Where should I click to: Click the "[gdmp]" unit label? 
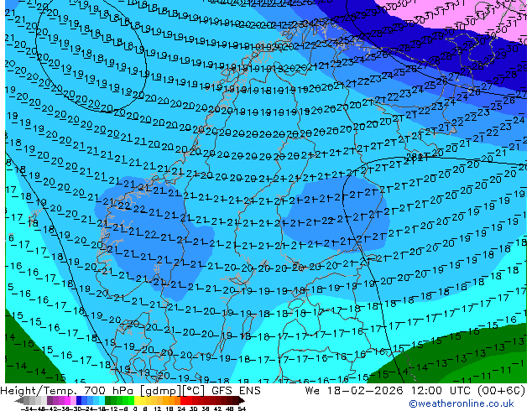click(x=159, y=391)
